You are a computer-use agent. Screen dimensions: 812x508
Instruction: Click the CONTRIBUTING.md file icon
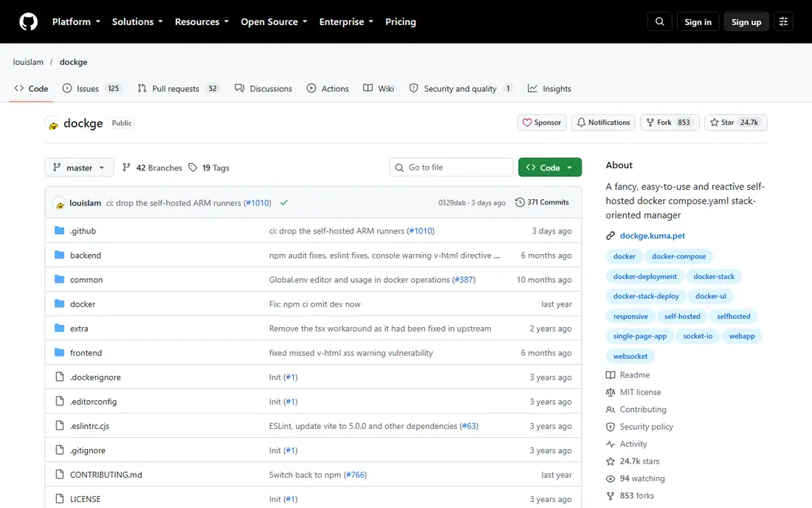coord(60,474)
